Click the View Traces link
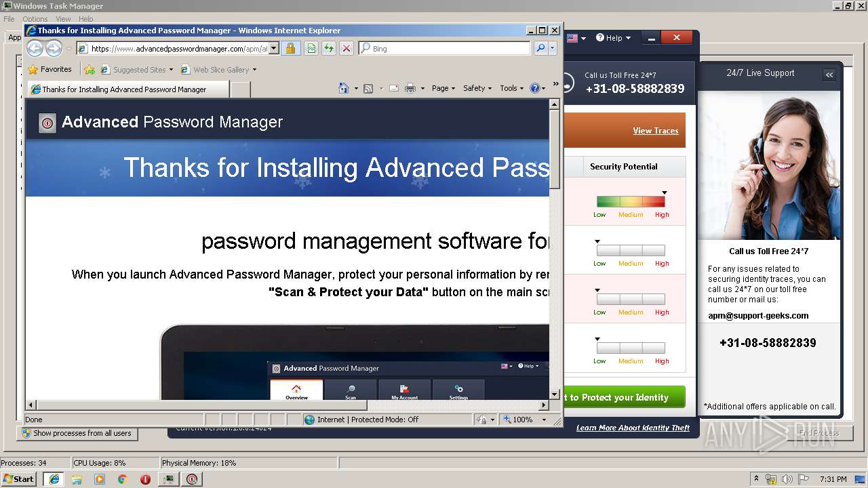The image size is (868, 488). coord(656,131)
